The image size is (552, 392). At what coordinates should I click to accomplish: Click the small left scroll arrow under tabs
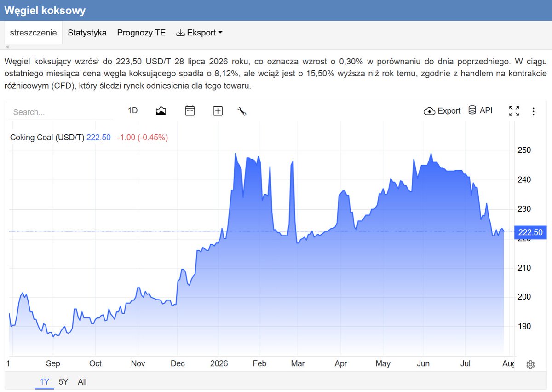(7, 47)
